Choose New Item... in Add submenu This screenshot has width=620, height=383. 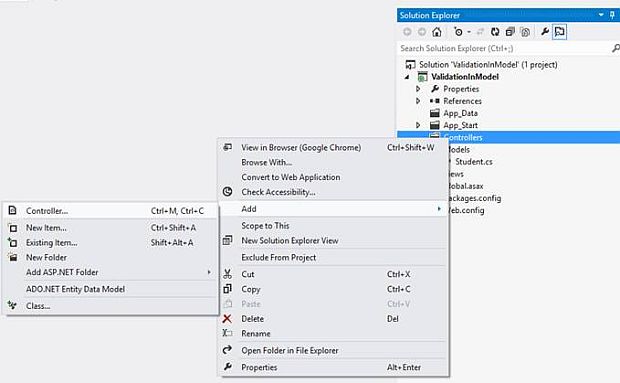[x=111, y=228]
